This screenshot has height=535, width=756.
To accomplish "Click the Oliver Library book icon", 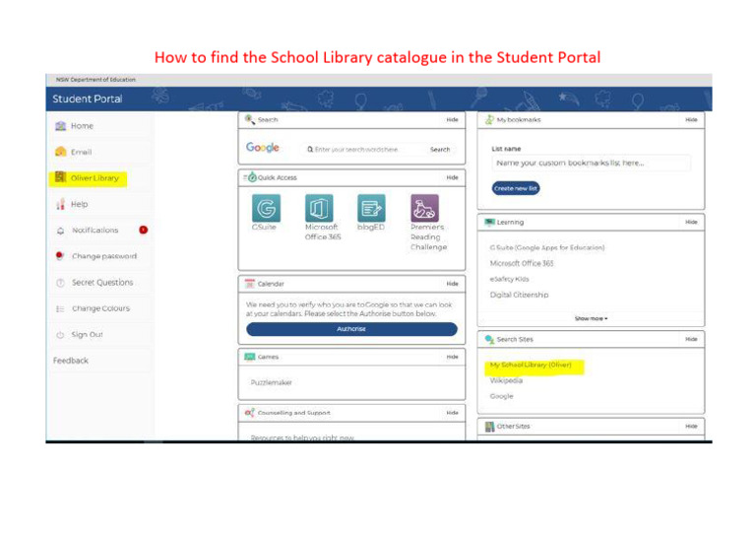I will [x=60, y=177].
